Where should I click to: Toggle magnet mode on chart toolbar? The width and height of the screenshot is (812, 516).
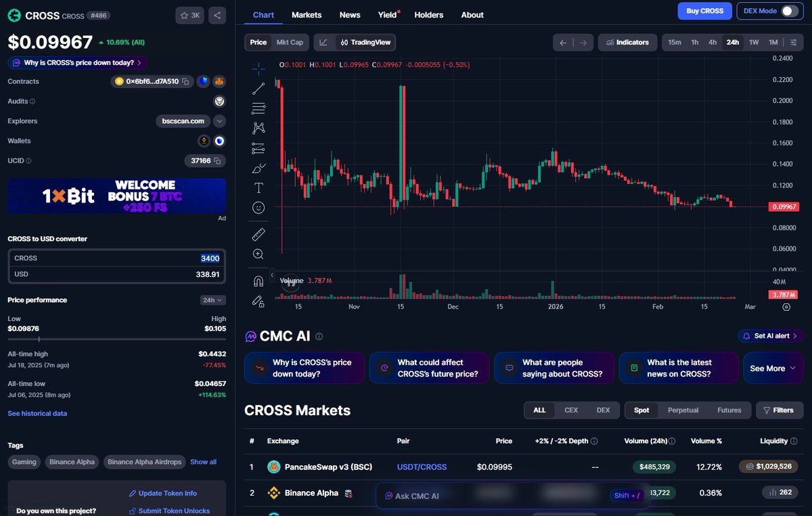pos(258,281)
